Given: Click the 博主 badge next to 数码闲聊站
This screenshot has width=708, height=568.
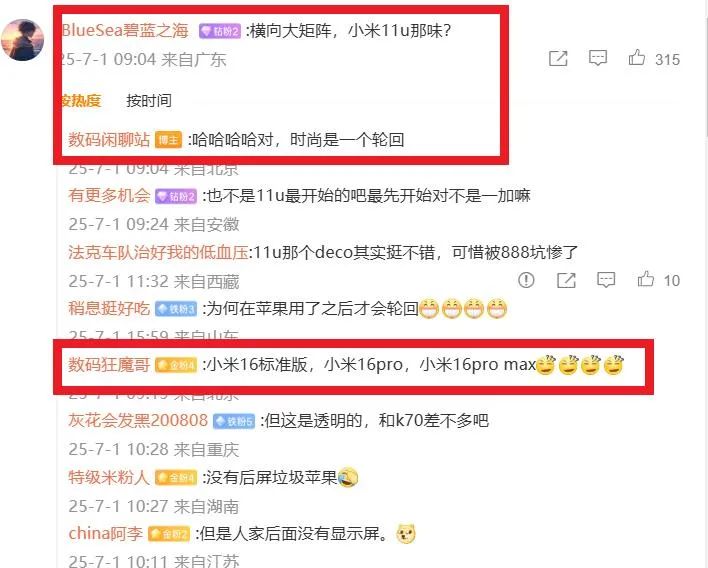Looking at the screenshot, I should coord(168,140).
